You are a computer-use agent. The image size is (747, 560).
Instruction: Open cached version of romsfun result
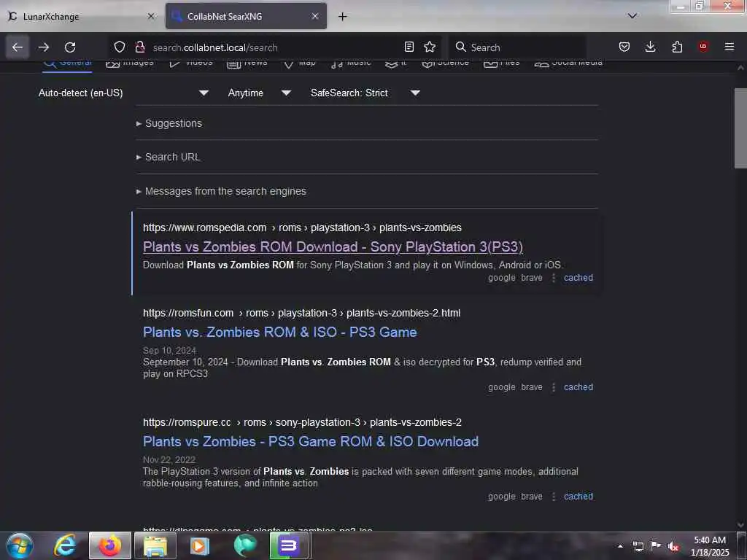(x=578, y=387)
